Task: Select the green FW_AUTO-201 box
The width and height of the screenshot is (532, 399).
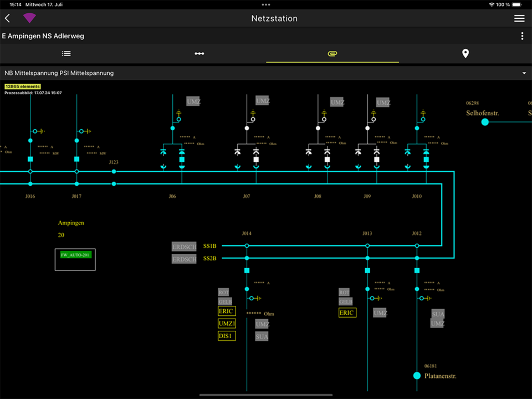Action: [76, 255]
